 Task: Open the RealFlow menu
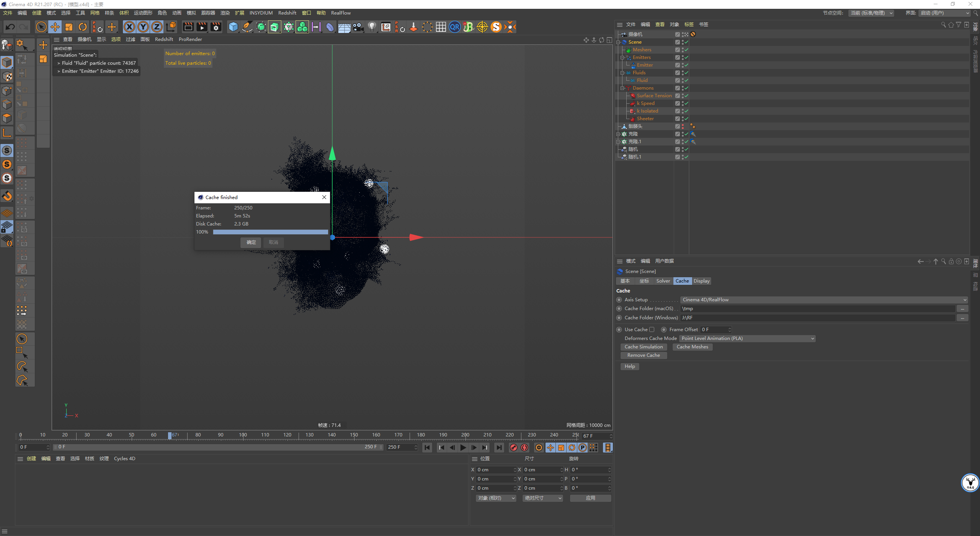[341, 13]
